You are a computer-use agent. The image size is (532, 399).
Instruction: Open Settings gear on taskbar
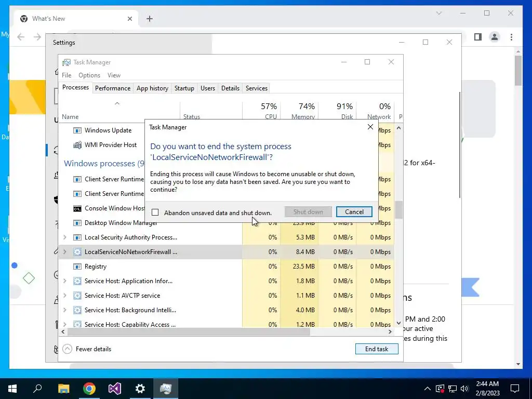tap(140, 389)
